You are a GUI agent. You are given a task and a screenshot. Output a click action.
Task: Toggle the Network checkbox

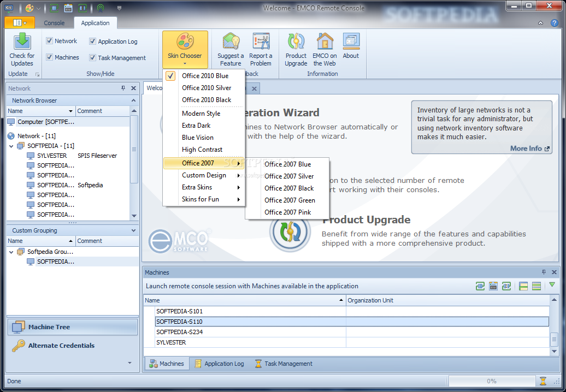click(x=50, y=41)
